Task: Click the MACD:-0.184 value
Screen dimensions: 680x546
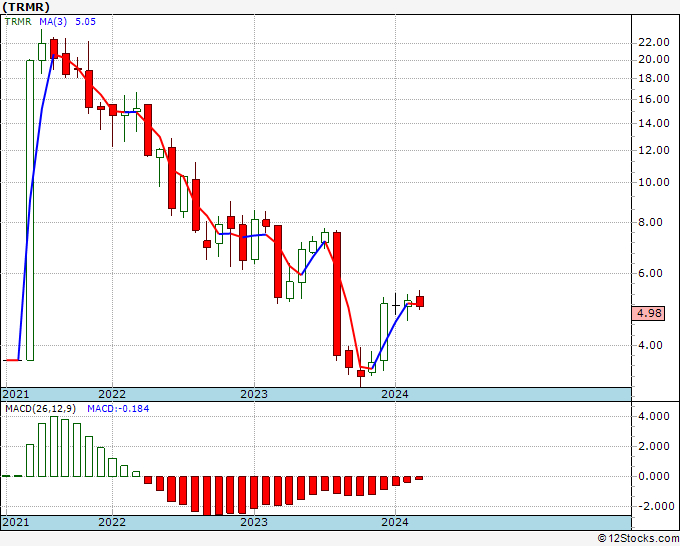Action: 118,409
